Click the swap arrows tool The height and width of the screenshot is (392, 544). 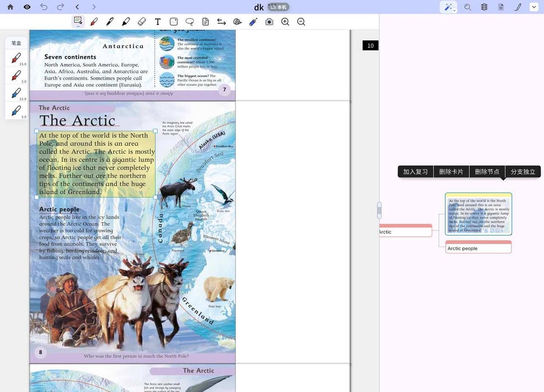tap(221, 22)
